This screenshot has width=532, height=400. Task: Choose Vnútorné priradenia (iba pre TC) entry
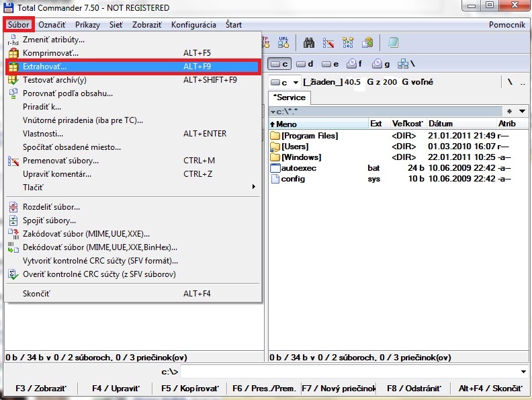pos(132,120)
